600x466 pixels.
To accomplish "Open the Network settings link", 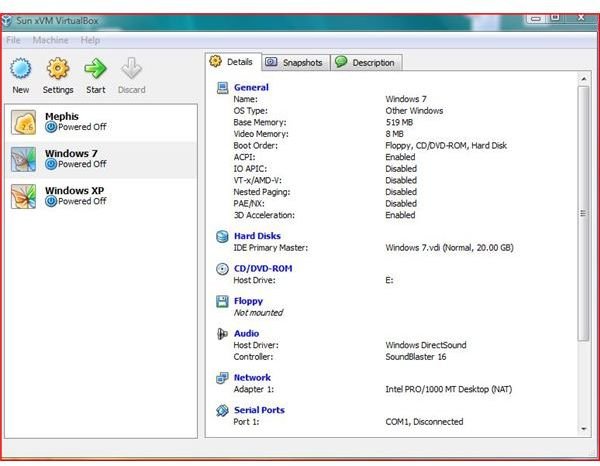I will pyautogui.click(x=252, y=378).
